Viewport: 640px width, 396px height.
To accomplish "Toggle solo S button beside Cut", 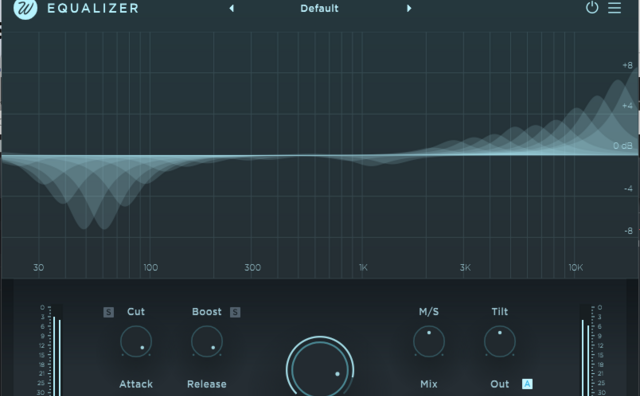I will point(109,312).
